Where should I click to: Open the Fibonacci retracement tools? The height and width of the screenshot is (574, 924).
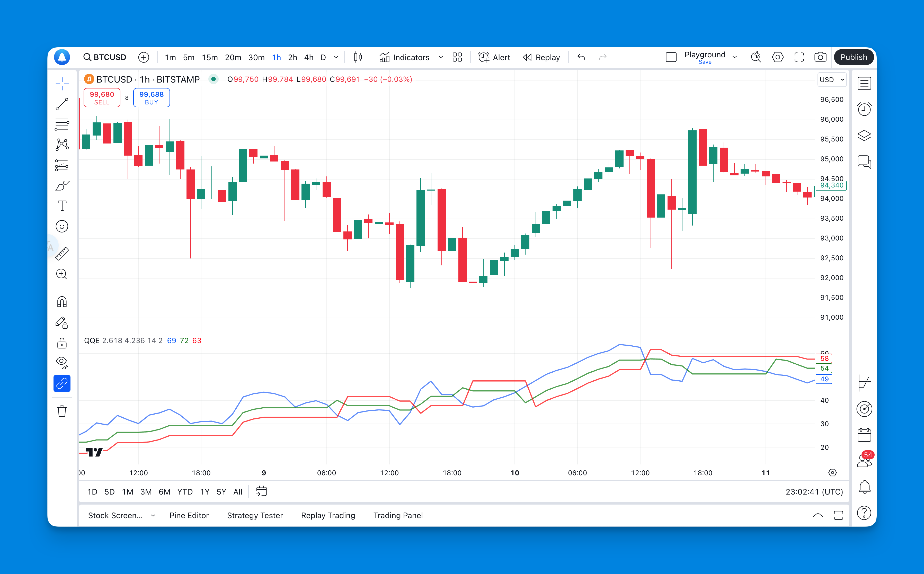pos(62,124)
